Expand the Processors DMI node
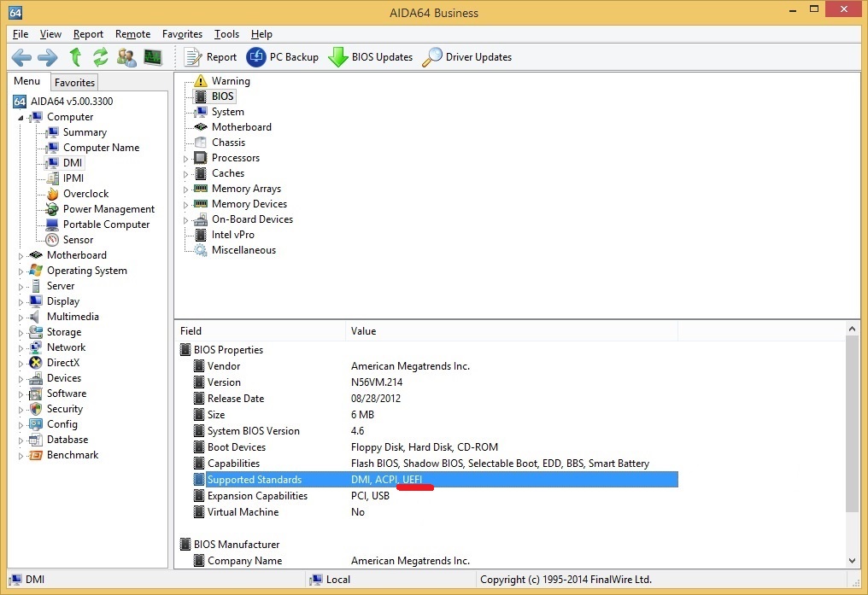Image resolution: width=868 pixels, height=595 pixels. click(x=186, y=159)
